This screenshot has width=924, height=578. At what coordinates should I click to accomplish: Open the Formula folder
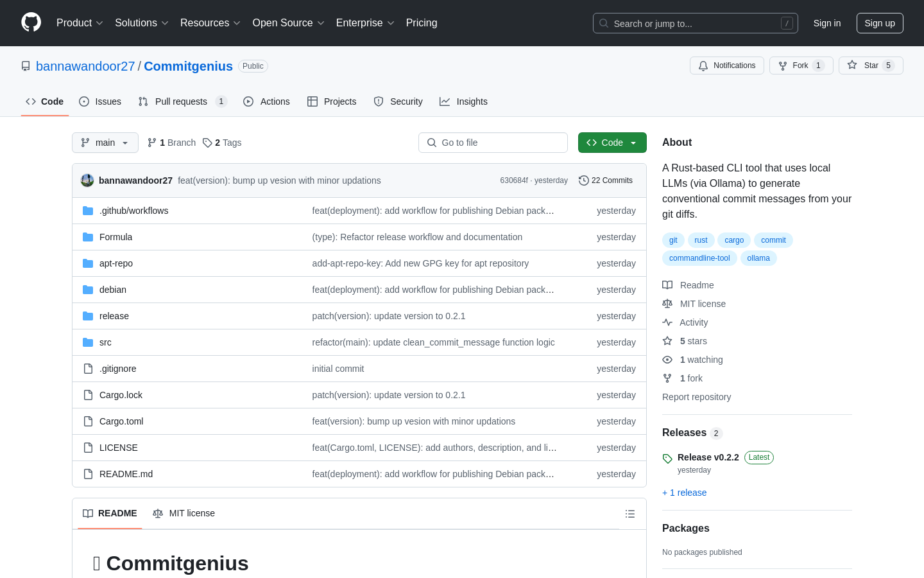(116, 237)
